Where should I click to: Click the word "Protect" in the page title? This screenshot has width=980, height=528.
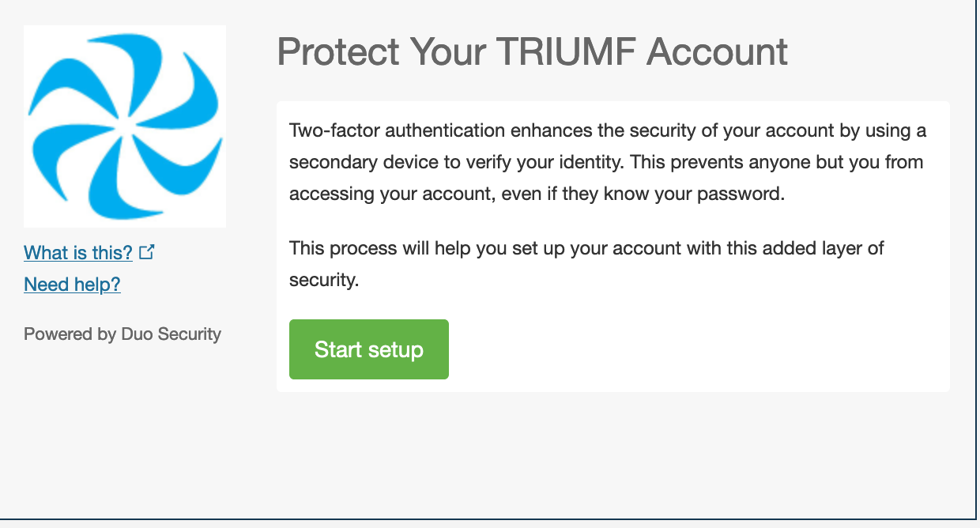[337, 53]
